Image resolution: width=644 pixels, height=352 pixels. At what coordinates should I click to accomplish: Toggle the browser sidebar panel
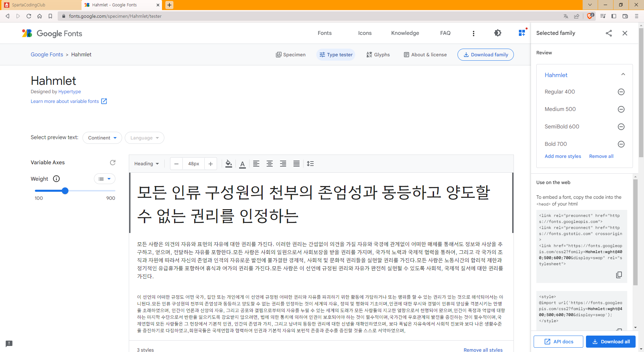[x=614, y=16]
